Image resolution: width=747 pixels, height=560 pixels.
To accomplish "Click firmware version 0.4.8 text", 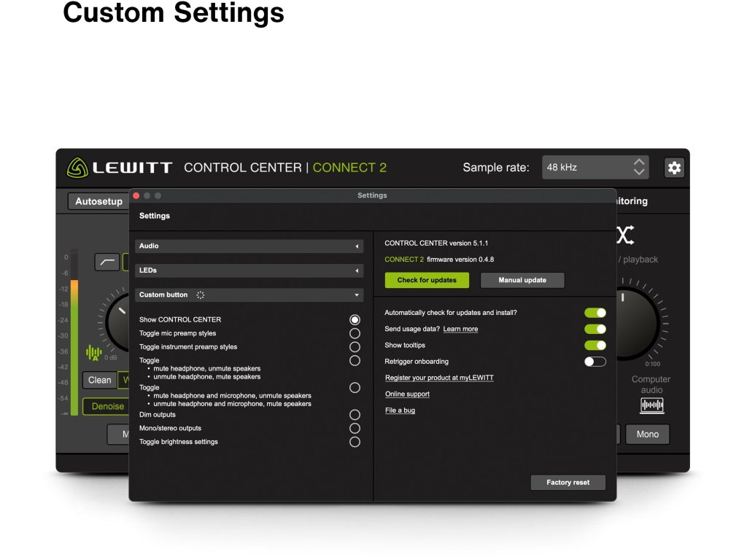I will point(460,260).
